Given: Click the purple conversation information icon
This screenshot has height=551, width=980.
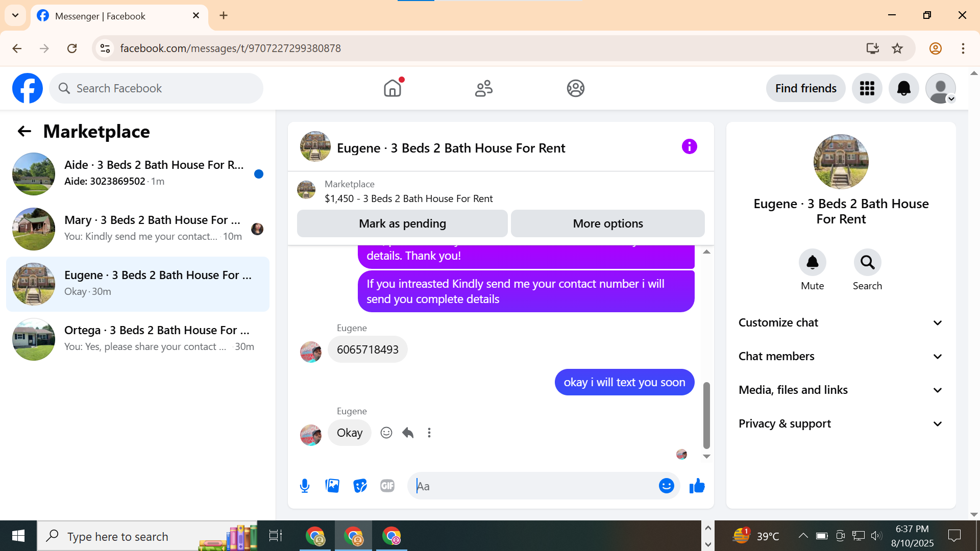Looking at the screenshot, I should [x=689, y=147].
